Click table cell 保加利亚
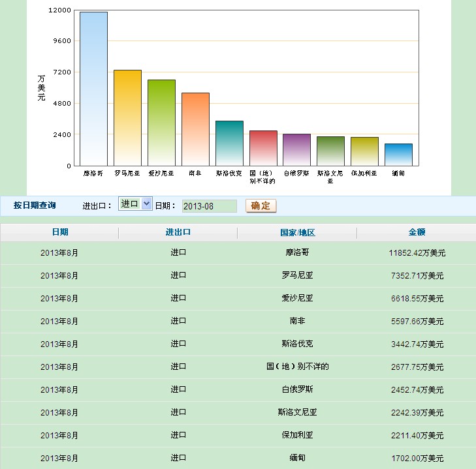 coord(297,434)
